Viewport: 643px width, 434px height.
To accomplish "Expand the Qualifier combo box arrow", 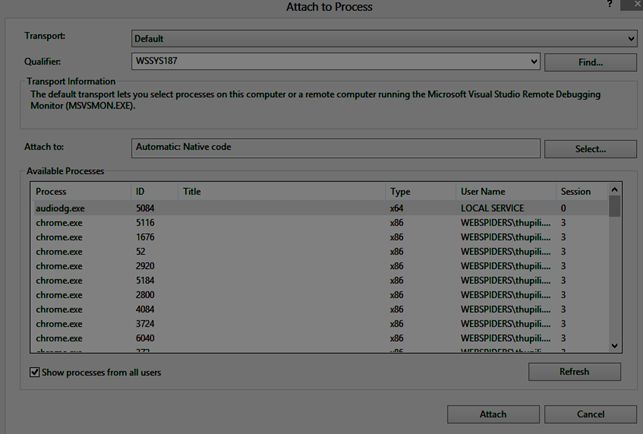I will coord(533,61).
